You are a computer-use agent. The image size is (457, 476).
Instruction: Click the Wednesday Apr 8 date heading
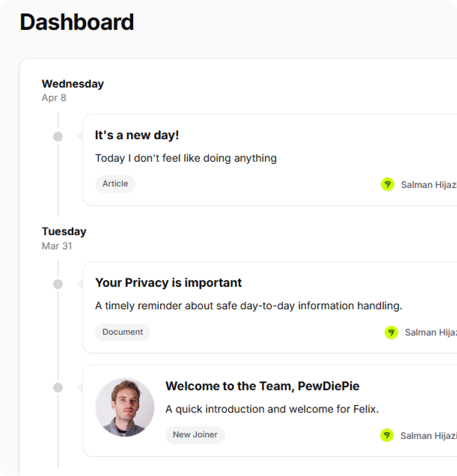[x=73, y=90]
